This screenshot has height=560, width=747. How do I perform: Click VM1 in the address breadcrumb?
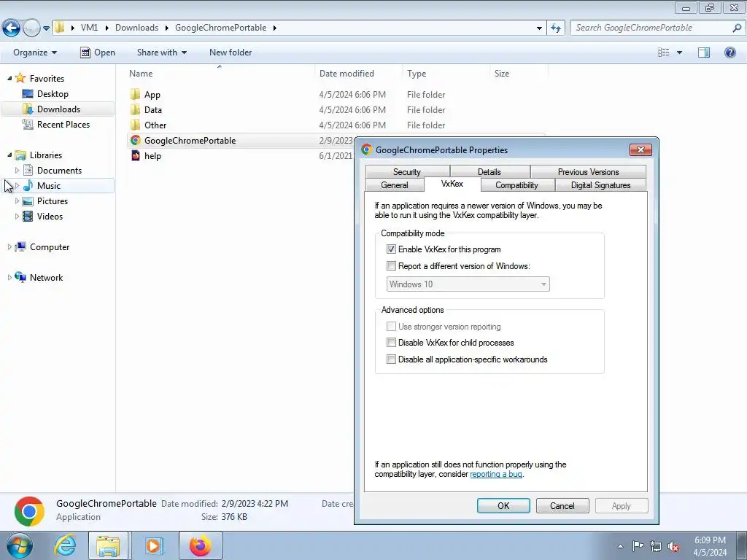(90, 28)
